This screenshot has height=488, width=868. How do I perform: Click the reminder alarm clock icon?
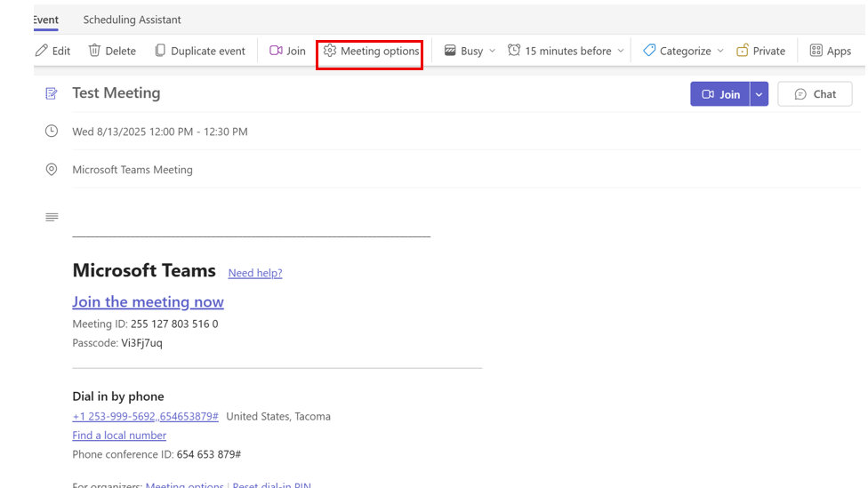pos(514,51)
